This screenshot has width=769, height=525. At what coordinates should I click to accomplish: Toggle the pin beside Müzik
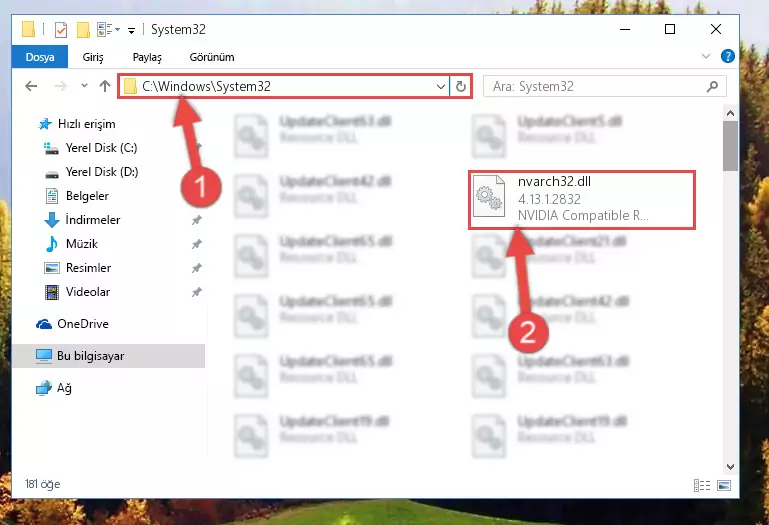click(x=197, y=244)
